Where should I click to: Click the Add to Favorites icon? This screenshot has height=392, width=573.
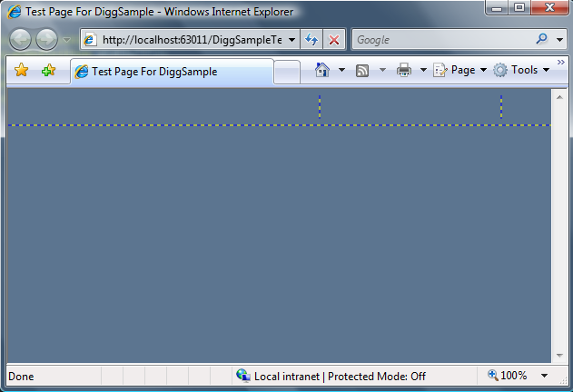point(49,70)
